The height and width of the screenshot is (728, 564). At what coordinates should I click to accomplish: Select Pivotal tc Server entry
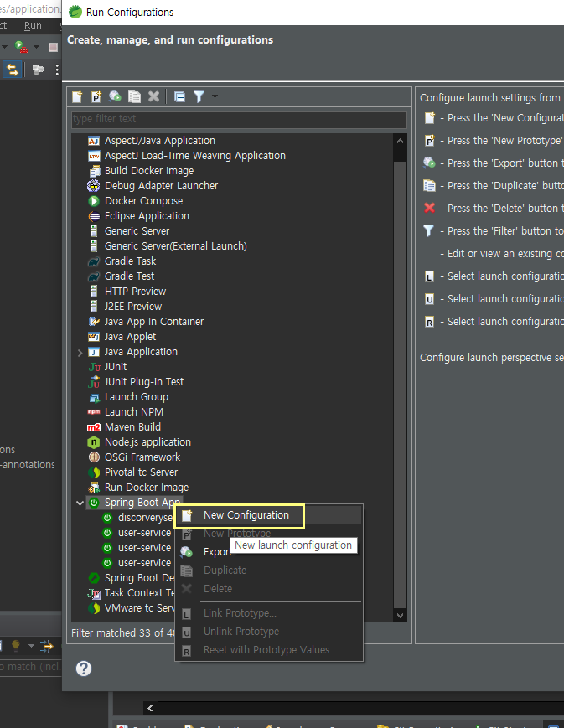(142, 472)
